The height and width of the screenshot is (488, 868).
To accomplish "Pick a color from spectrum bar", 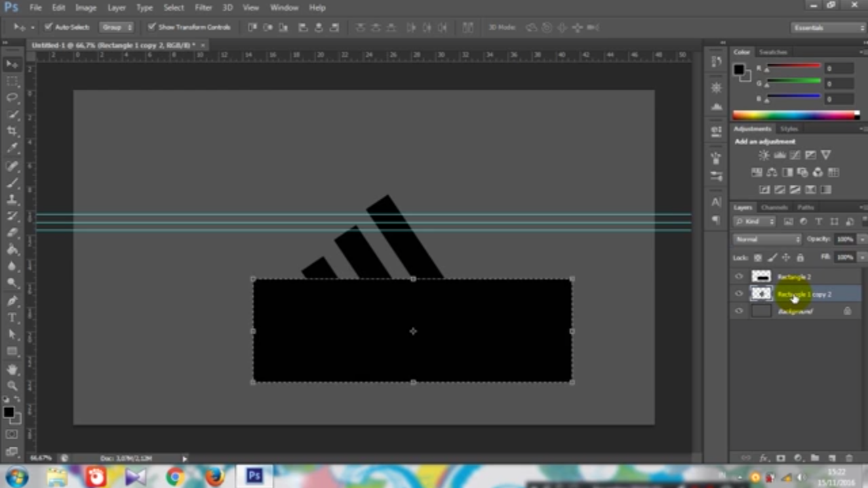I will tap(795, 115).
